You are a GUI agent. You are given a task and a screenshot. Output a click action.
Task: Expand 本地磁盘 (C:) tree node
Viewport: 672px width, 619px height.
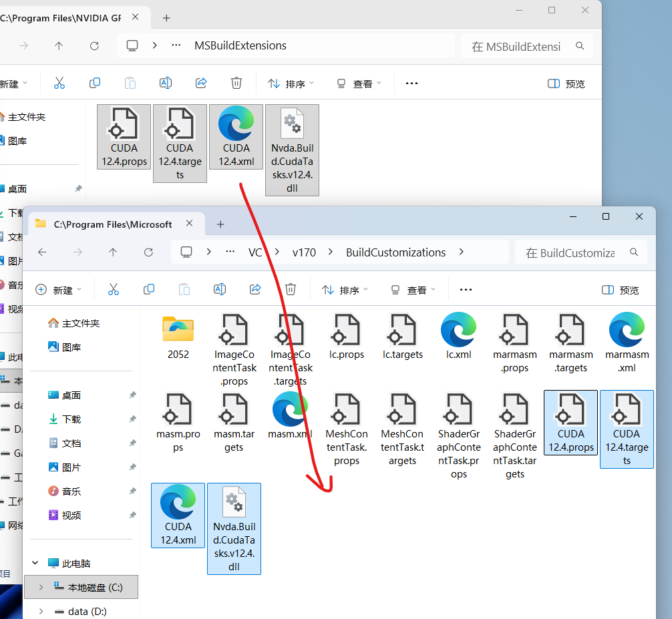41,588
